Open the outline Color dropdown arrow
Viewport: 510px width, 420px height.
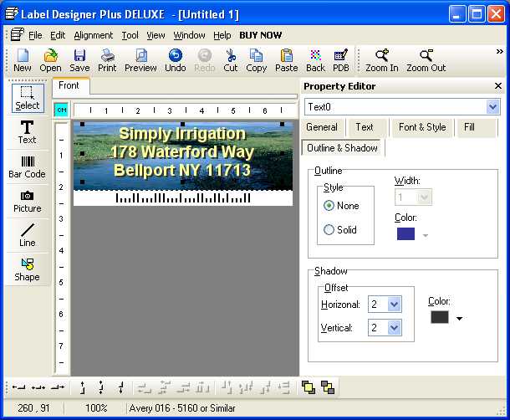coord(425,235)
